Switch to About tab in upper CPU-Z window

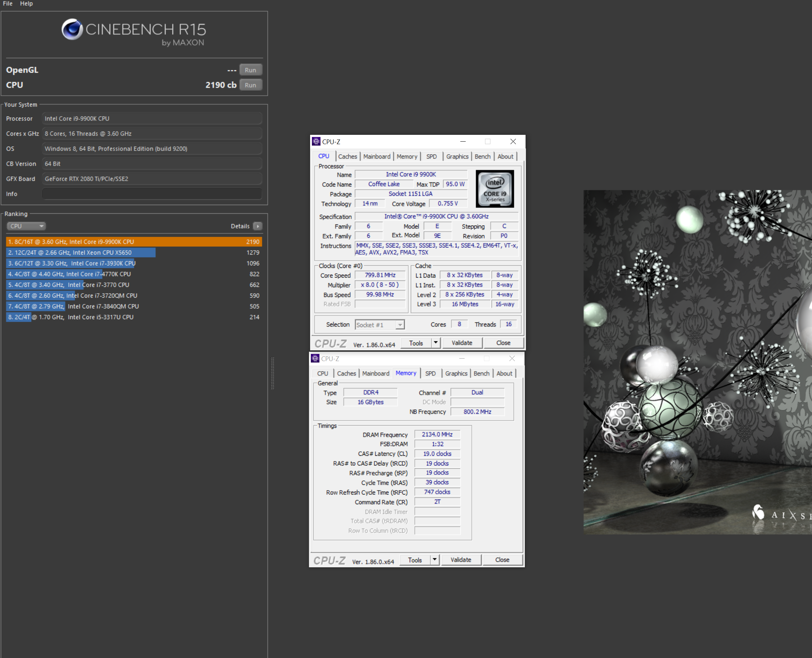point(505,157)
